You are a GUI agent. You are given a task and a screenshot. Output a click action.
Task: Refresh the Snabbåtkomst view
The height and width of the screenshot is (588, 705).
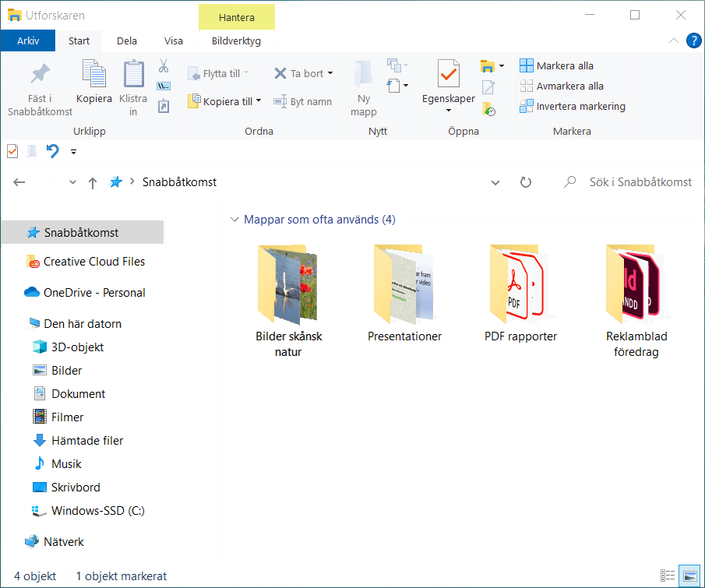tap(526, 182)
